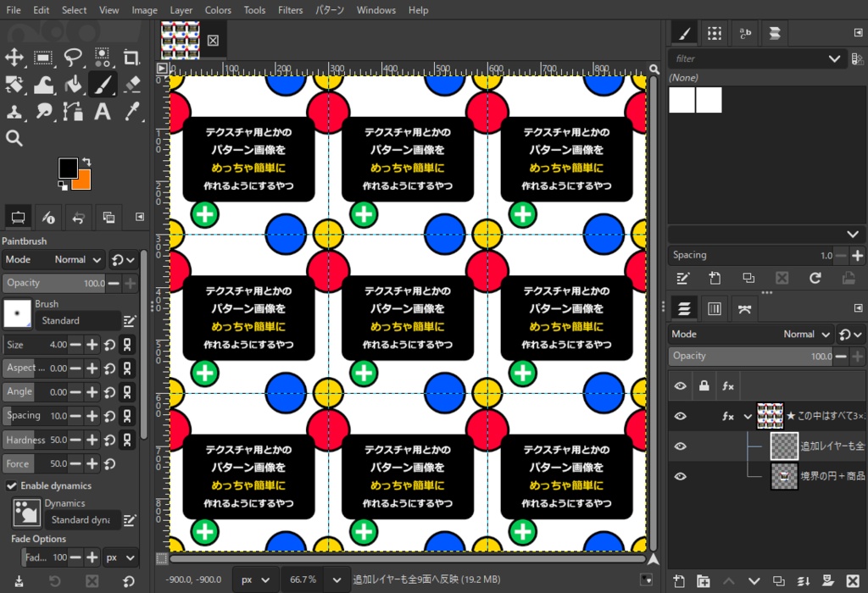Adjust the layer Opacity slider

(x=751, y=357)
